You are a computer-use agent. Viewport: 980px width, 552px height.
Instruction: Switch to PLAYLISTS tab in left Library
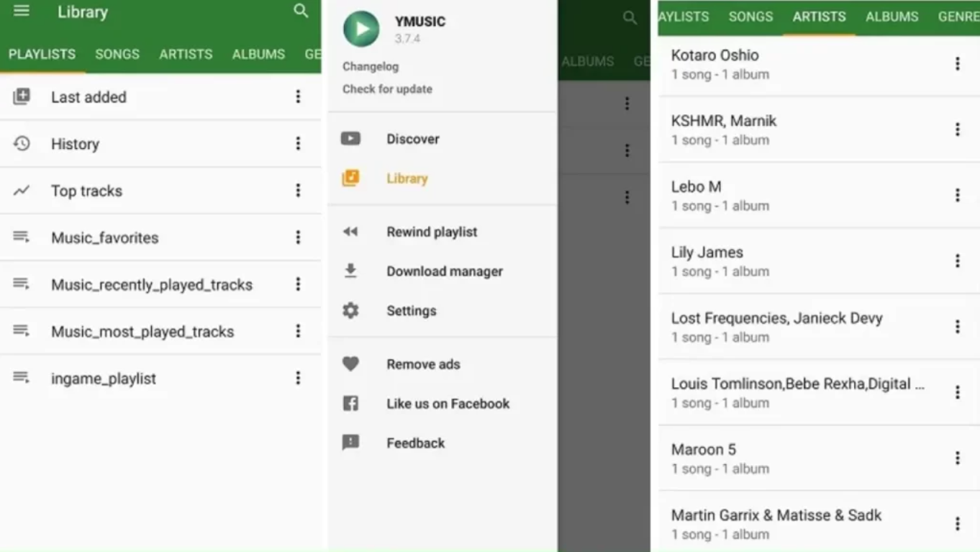click(42, 54)
